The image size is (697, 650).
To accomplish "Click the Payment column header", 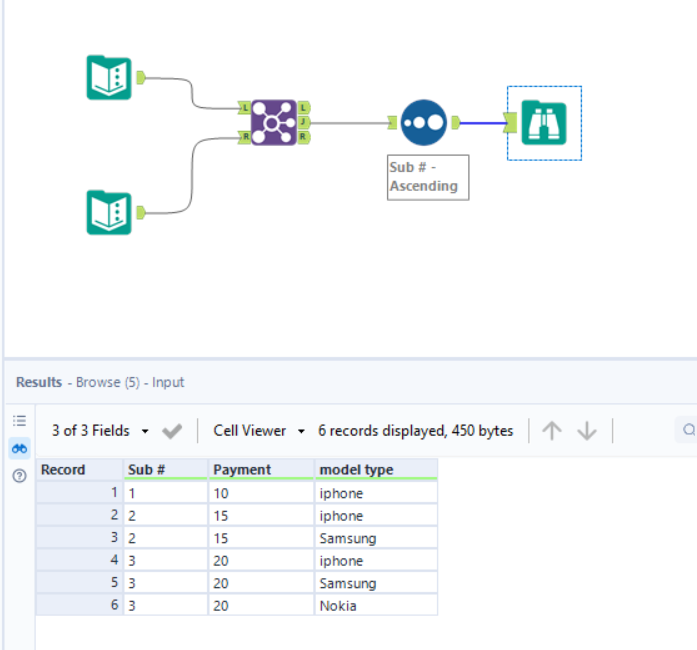I will click(261, 469).
